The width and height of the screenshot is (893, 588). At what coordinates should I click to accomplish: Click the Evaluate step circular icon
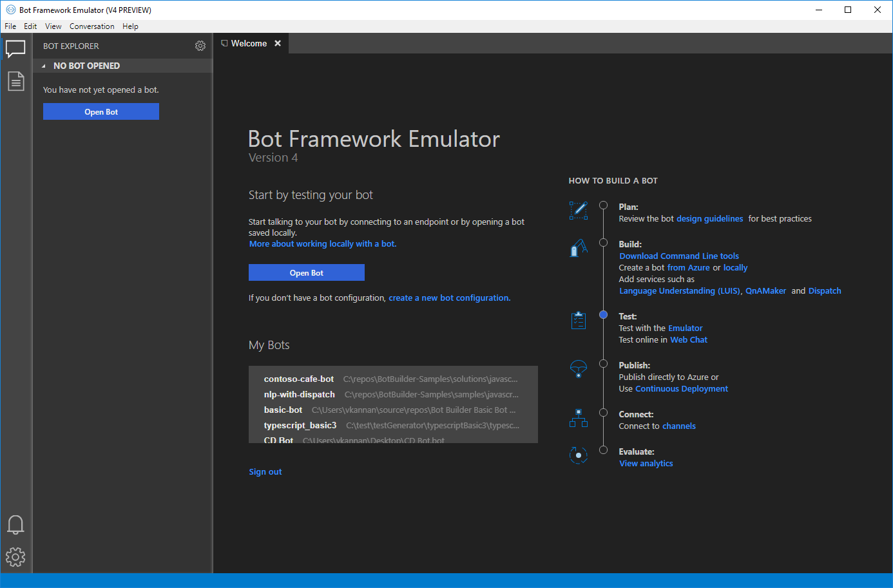coord(579,455)
